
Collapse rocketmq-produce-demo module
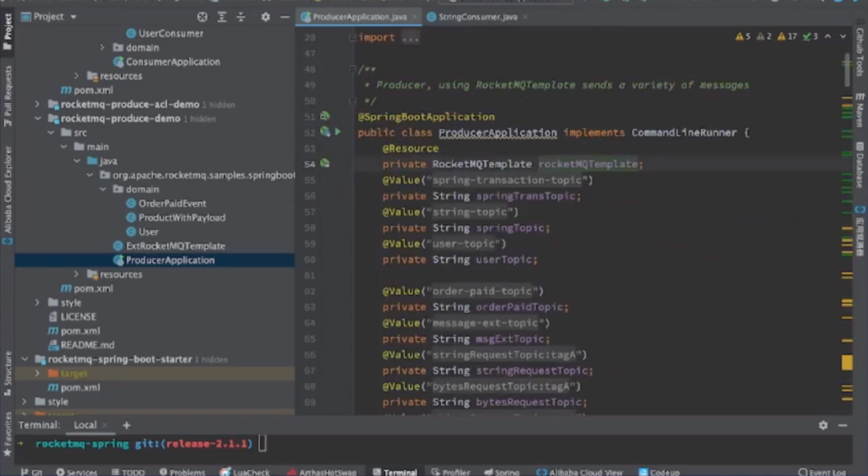(37, 118)
